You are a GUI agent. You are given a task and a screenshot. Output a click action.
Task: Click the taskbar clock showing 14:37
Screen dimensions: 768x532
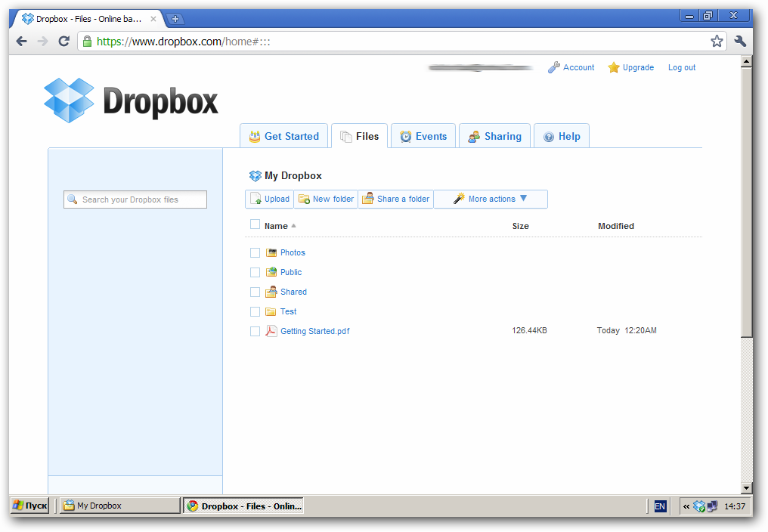point(735,506)
